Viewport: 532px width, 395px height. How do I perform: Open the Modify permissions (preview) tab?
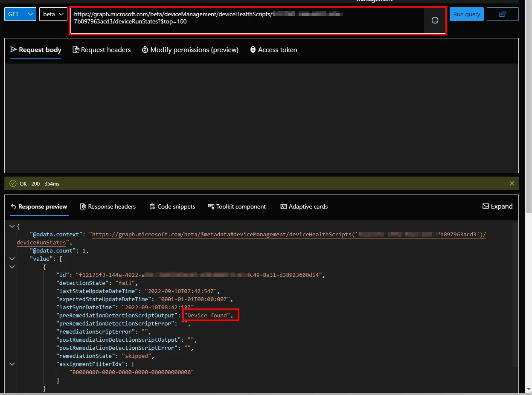[190, 50]
